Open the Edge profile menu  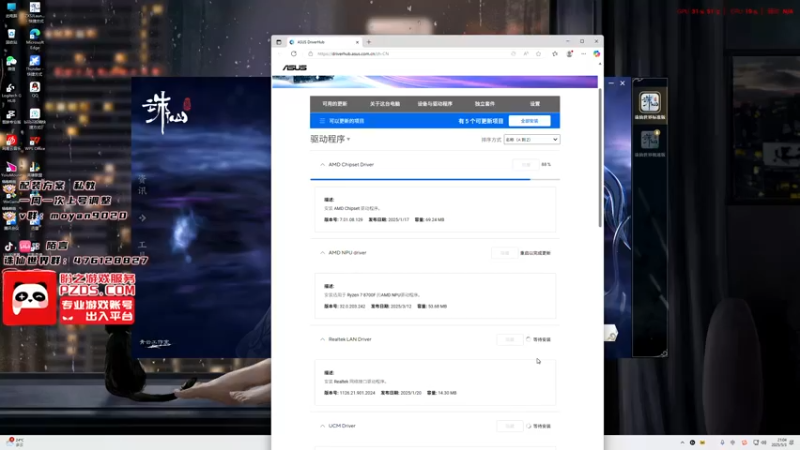[569, 54]
